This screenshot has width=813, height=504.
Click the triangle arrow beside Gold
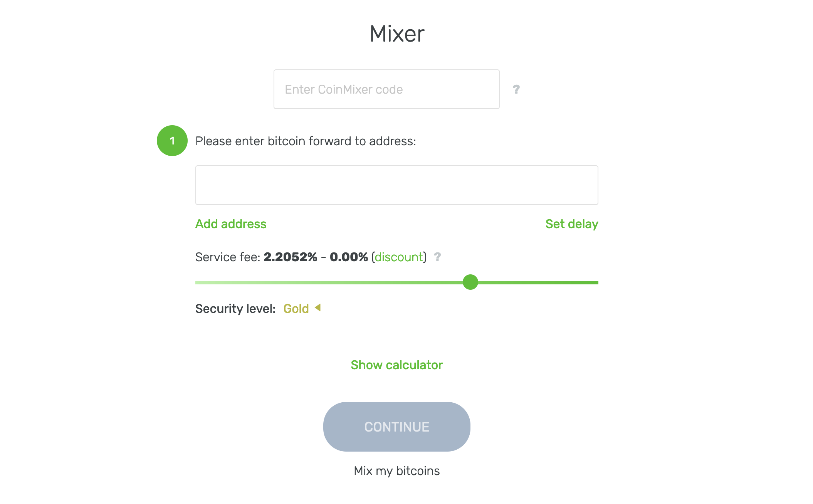pos(318,307)
